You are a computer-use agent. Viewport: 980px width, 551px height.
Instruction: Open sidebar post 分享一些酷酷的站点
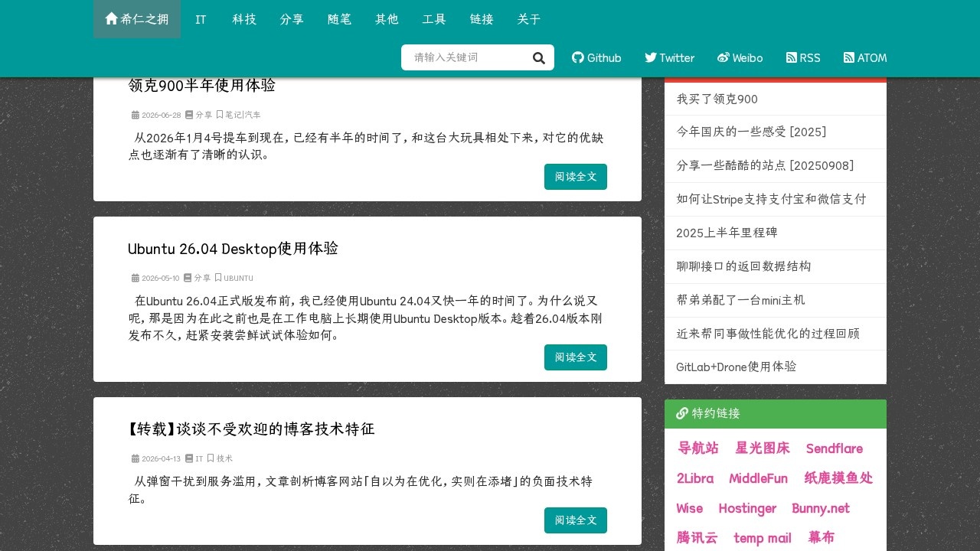[x=765, y=165]
